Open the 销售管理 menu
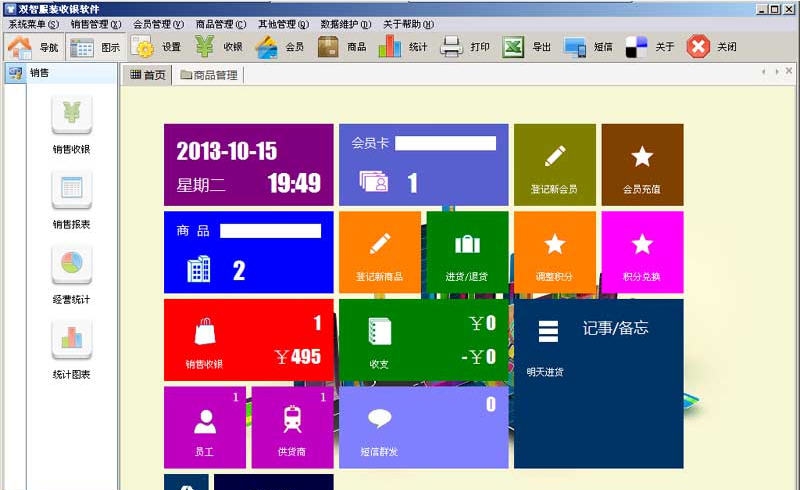This screenshot has height=490, width=800. tap(96, 24)
